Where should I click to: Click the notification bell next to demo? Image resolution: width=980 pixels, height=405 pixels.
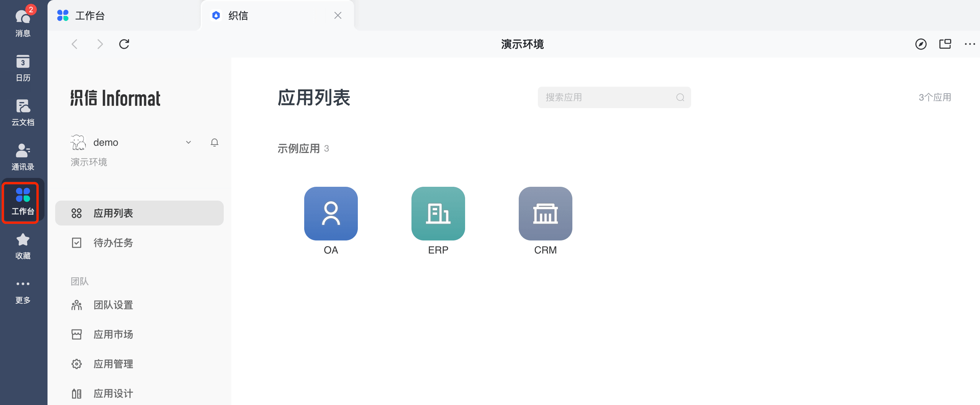(x=215, y=143)
